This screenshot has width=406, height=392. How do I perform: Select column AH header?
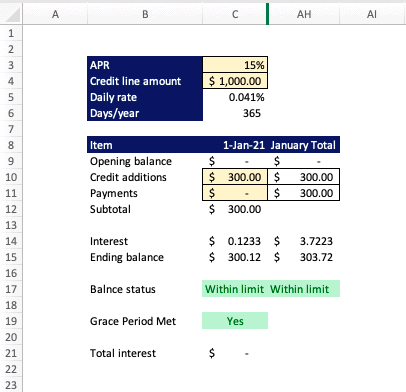(x=304, y=14)
